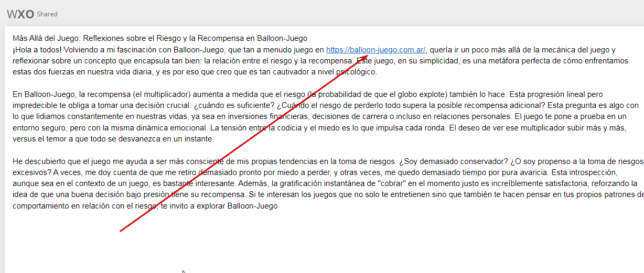The width and height of the screenshot is (644, 273).
Task: Click the paragraph starting 'En Balloon-Juego, la recompensa'
Action: 326,117
